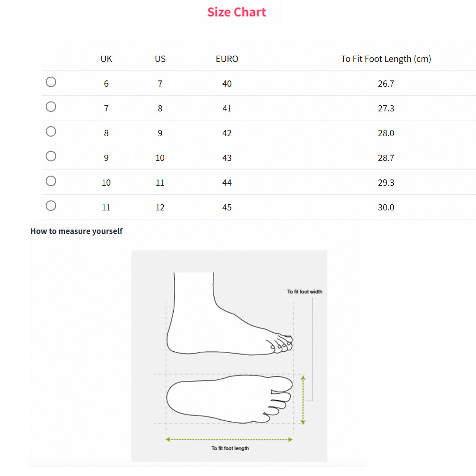Click the To fit foot width label
The height and width of the screenshot is (476, 476).
click(305, 291)
